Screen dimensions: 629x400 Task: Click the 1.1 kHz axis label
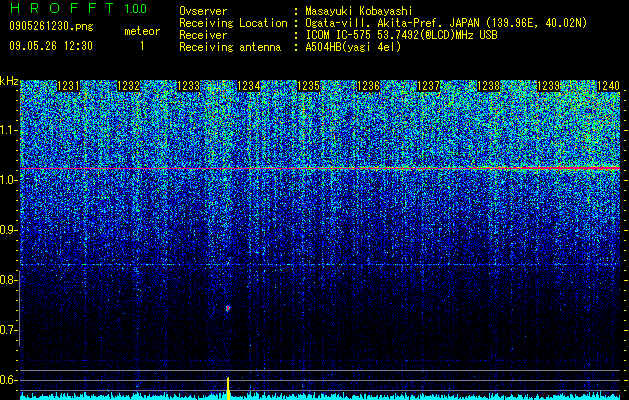[9, 130]
